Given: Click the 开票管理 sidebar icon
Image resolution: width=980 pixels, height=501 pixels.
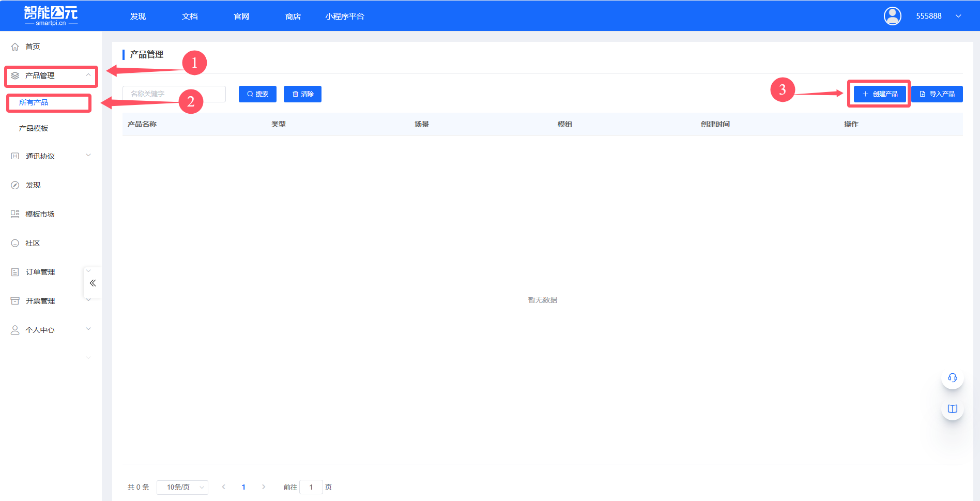Looking at the screenshot, I should click(x=15, y=301).
